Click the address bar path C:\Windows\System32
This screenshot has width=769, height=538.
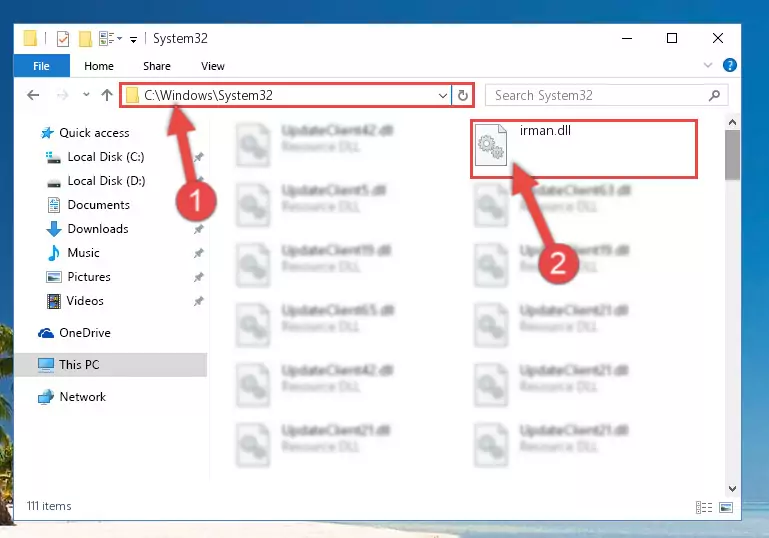[209, 95]
